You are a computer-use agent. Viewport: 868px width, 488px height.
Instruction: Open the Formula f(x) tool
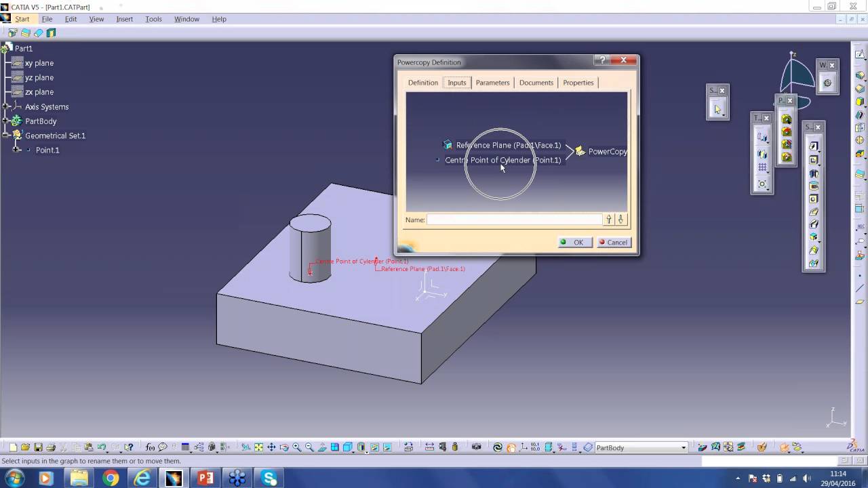[150, 447]
